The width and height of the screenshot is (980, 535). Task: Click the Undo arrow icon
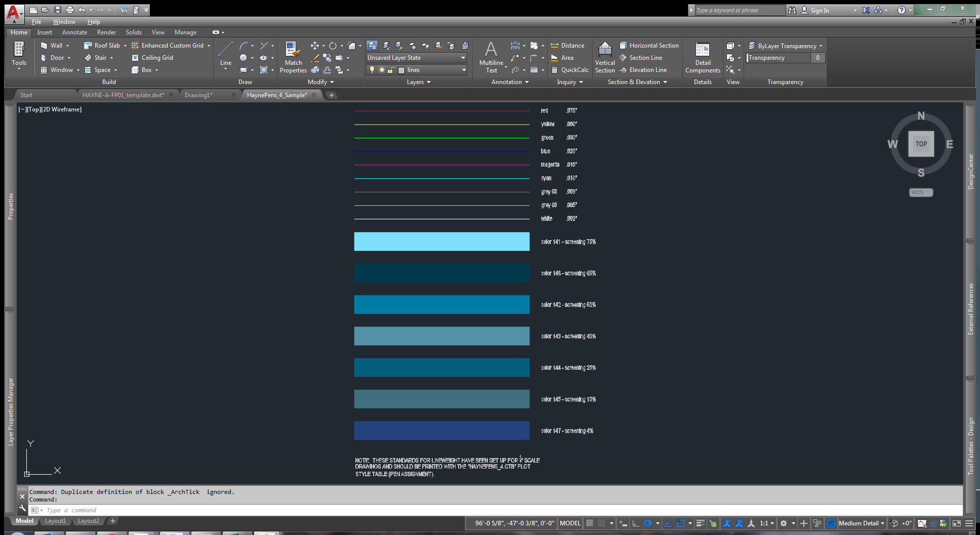coord(82,10)
